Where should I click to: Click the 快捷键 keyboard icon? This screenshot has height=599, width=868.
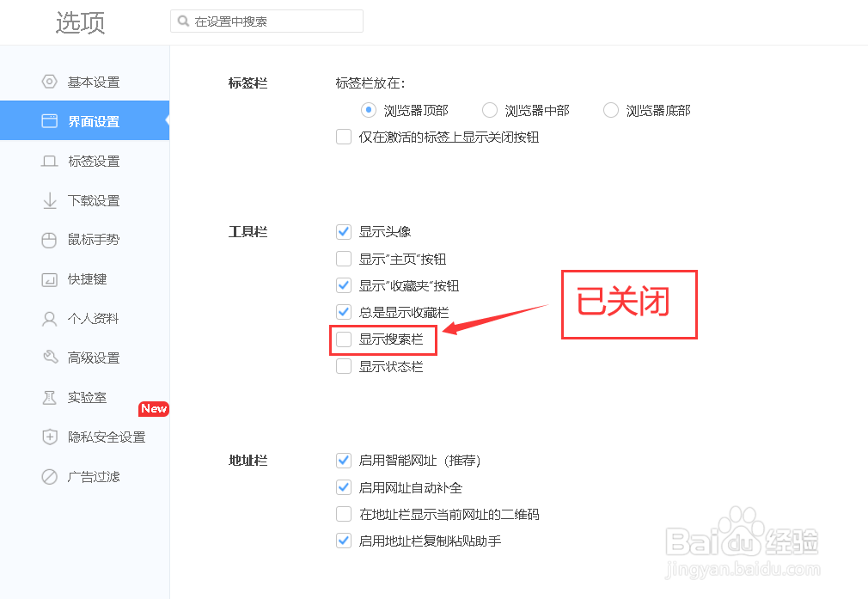click(x=50, y=279)
